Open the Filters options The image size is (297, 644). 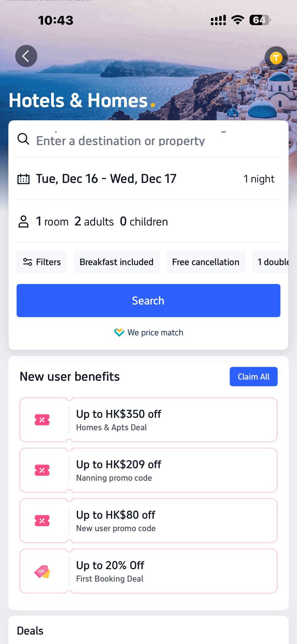coord(42,262)
